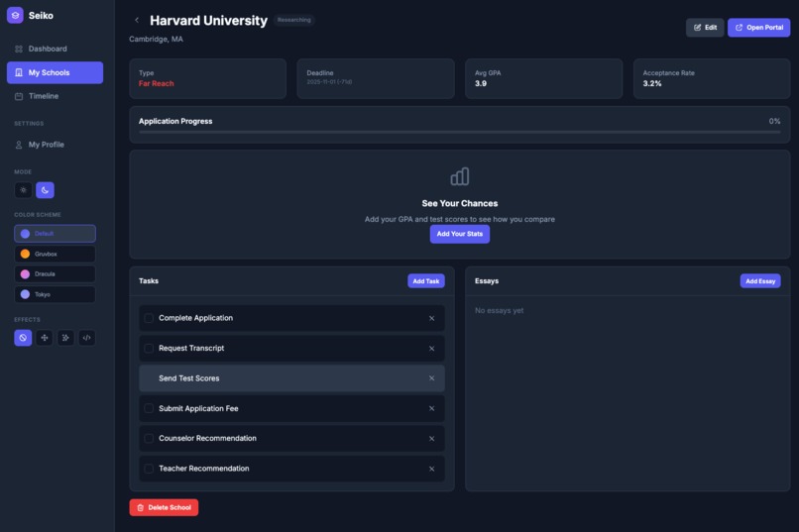This screenshot has width=799, height=532.
Task: Click Add Your Stats button
Action: (x=460, y=234)
